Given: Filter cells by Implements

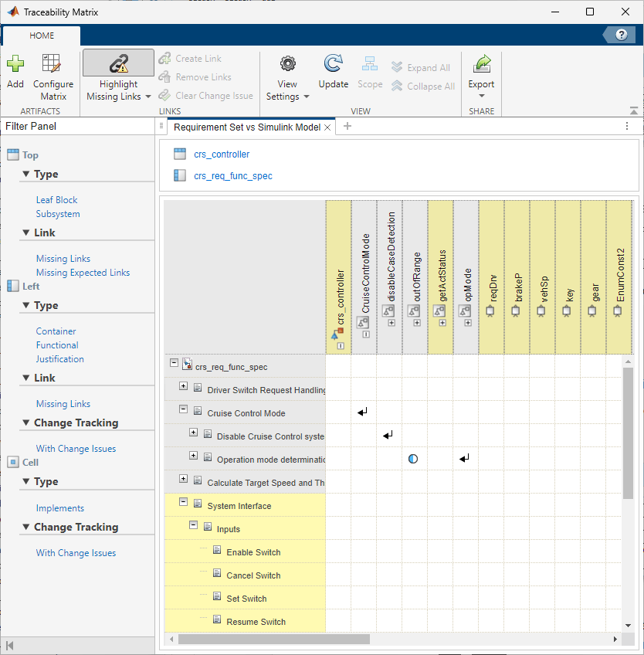Looking at the screenshot, I should pyautogui.click(x=59, y=508).
